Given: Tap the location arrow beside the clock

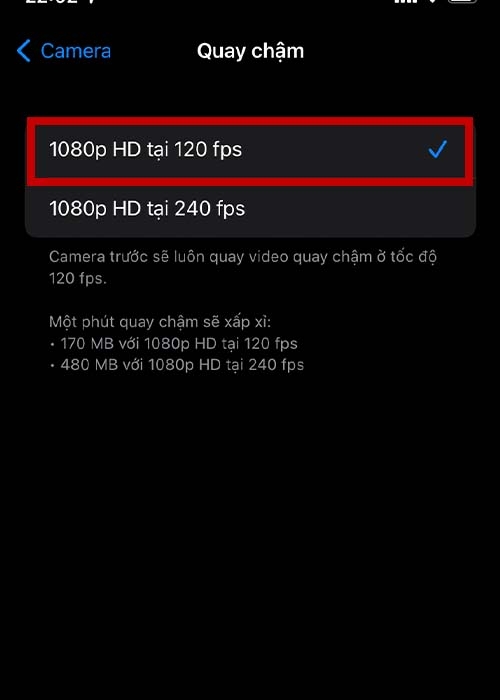Looking at the screenshot, I should (x=92, y=2).
